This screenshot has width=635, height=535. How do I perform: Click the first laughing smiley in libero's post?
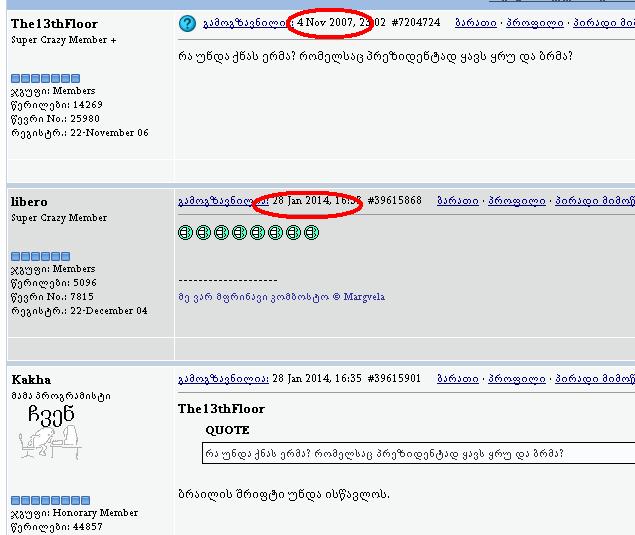[x=185, y=232]
